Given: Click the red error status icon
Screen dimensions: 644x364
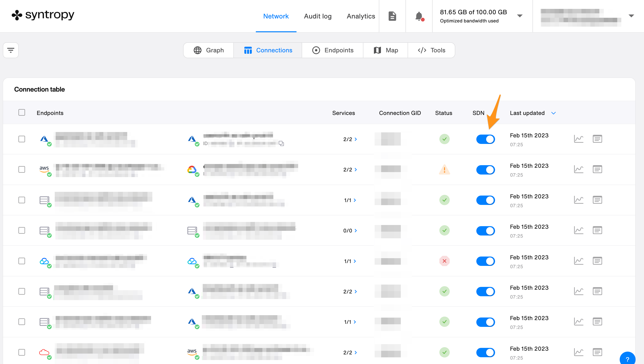Looking at the screenshot, I should pos(444,261).
